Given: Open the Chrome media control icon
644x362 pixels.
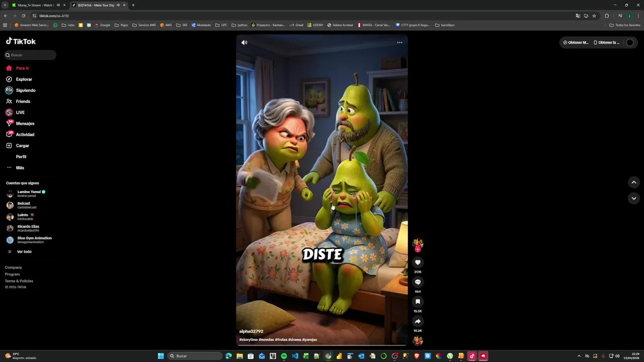Looking at the screenshot, I should coord(620,16).
